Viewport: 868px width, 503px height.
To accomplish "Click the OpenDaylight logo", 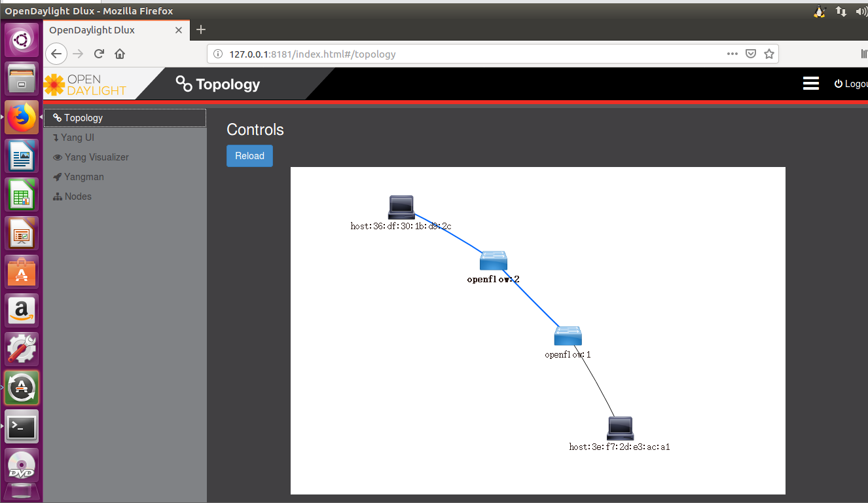I will tap(85, 84).
